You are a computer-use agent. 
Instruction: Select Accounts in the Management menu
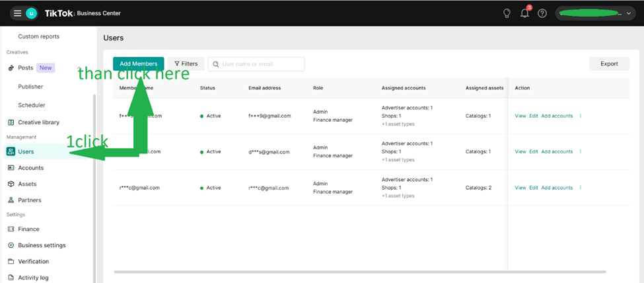pos(31,168)
